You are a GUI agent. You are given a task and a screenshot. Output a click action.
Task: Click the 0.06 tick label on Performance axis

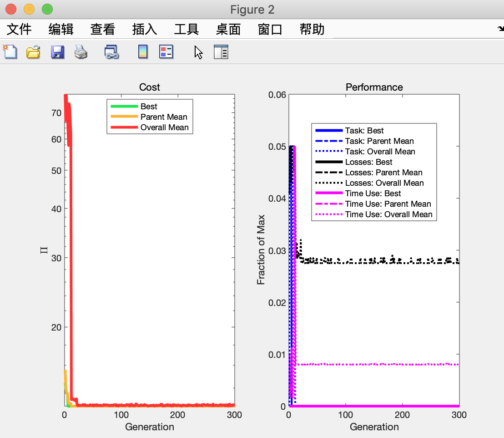point(277,95)
